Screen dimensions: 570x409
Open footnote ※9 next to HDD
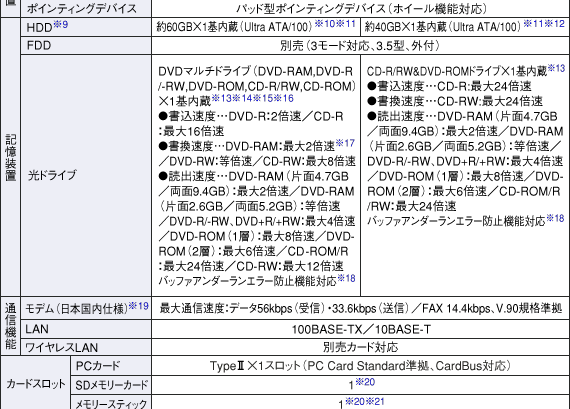point(61,25)
